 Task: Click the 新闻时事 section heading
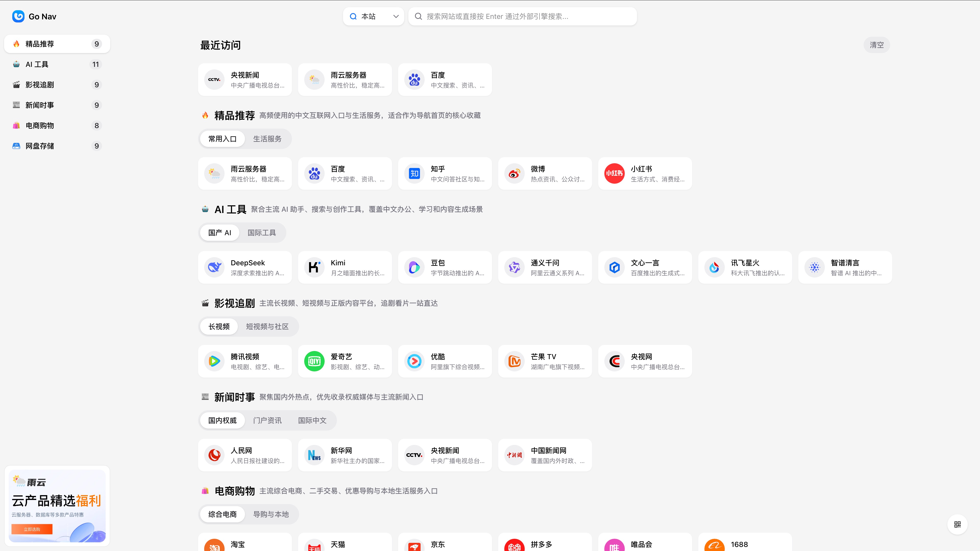click(234, 397)
